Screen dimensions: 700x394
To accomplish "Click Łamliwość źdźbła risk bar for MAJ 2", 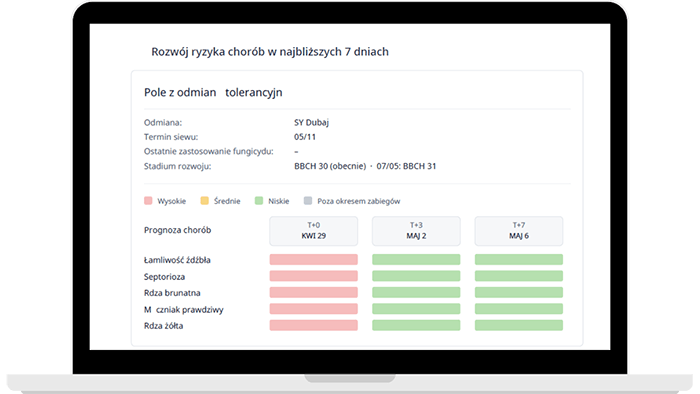I will [x=416, y=260].
